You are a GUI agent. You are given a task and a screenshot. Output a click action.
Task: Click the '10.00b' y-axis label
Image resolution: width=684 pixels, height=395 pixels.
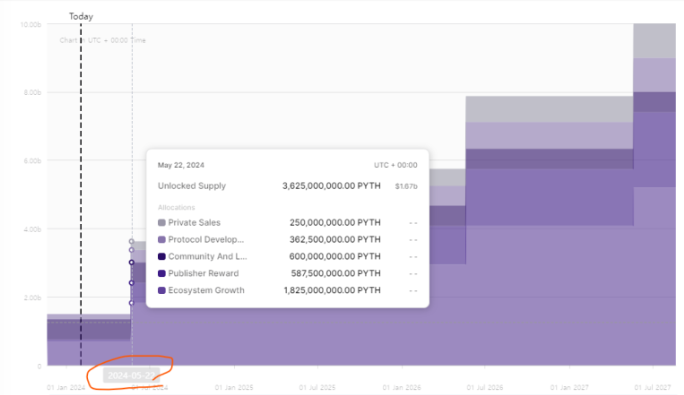tap(31, 25)
